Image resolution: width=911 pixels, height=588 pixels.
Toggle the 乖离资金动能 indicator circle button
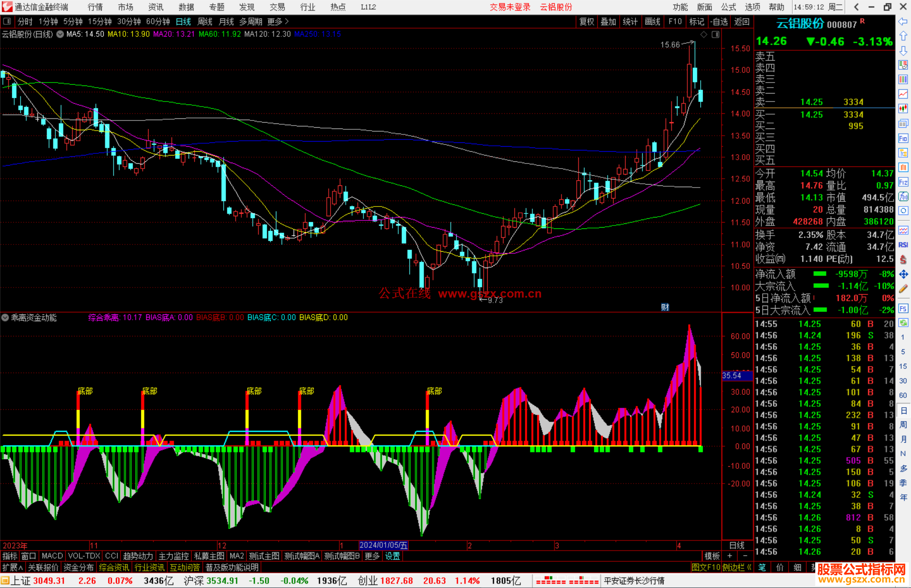coord(5,317)
